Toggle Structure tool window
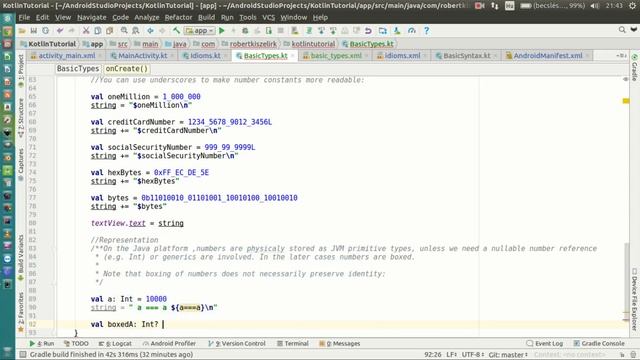 coord(21,118)
